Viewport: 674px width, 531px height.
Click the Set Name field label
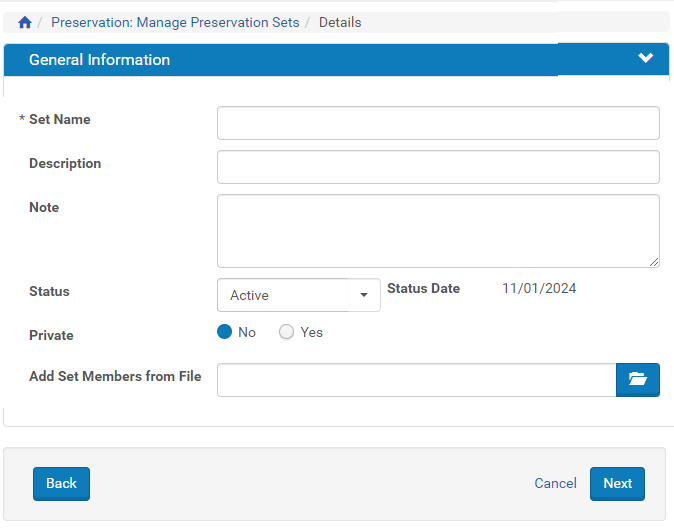tap(59, 119)
